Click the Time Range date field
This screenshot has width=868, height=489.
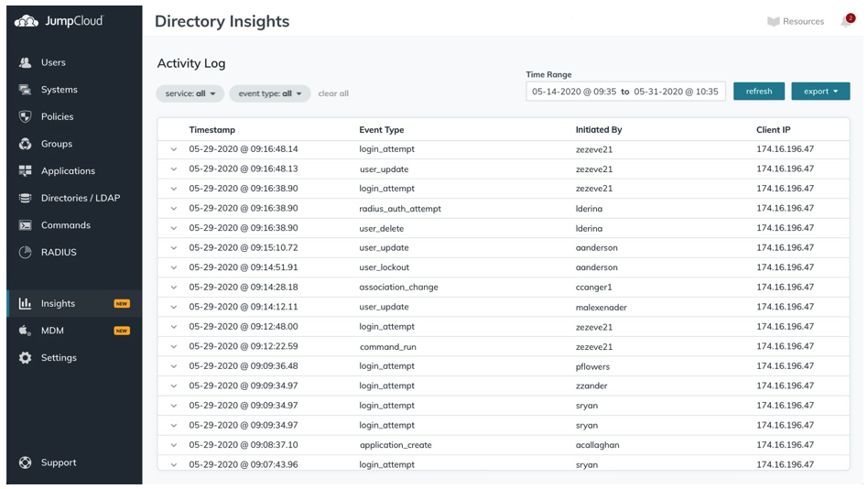(x=625, y=92)
